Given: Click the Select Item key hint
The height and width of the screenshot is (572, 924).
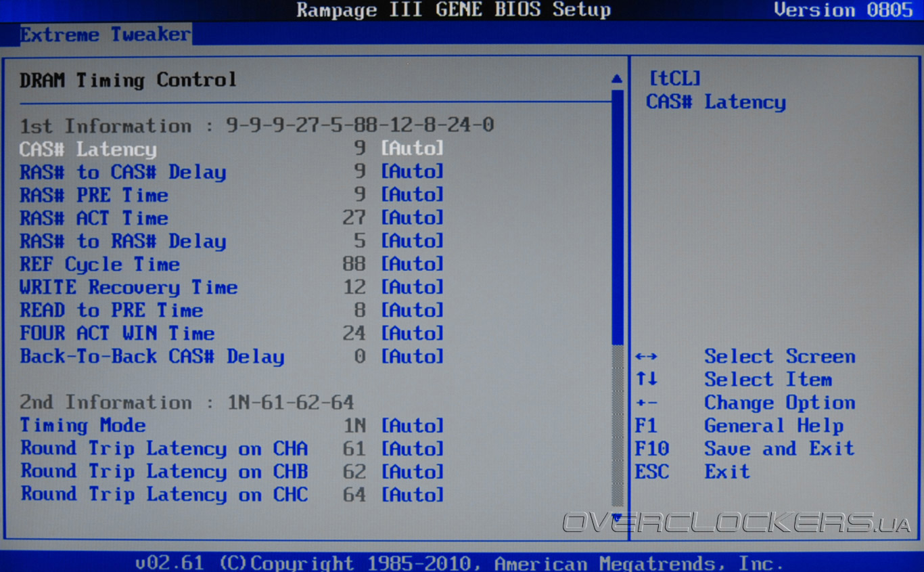Looking at the screenshot, I should pos(768,379).
